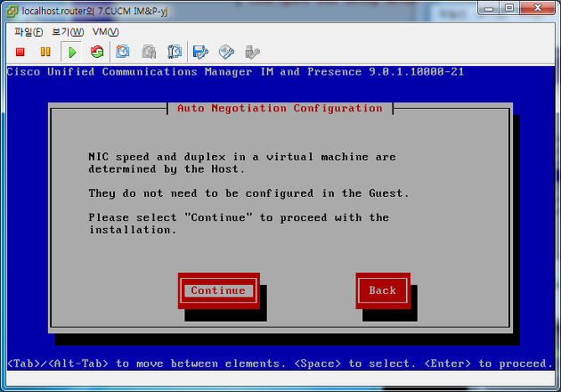561x392 pixels.
Task: Pause the virtual machine
Action: (45, 53)
